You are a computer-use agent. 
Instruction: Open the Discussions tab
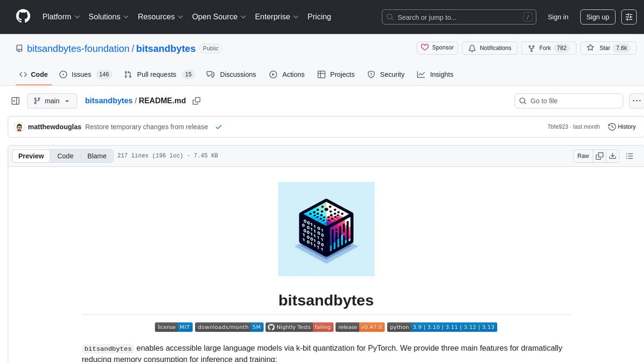point(232,74)
